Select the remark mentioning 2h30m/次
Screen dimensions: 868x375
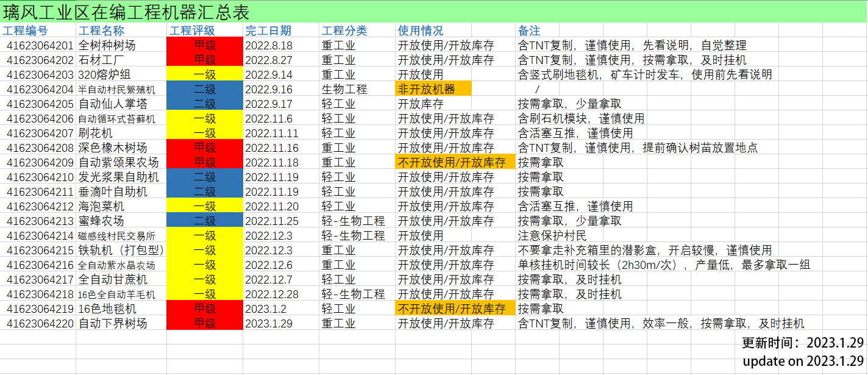(663, 265)
